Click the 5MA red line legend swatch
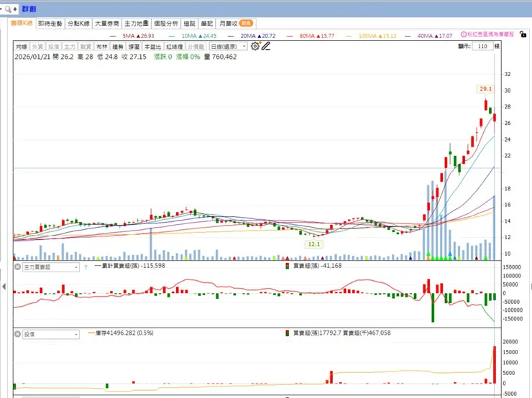Viewport: 532px width, 398px height. (x=113, y=36)
